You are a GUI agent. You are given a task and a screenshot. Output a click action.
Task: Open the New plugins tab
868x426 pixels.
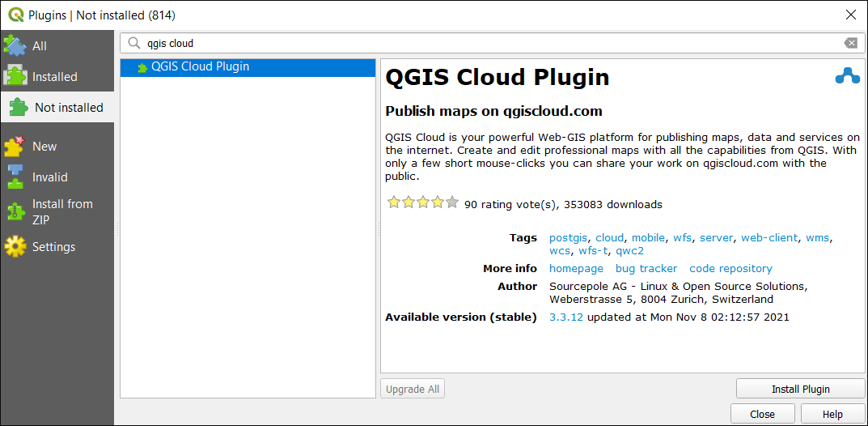[x=57, y=147]
